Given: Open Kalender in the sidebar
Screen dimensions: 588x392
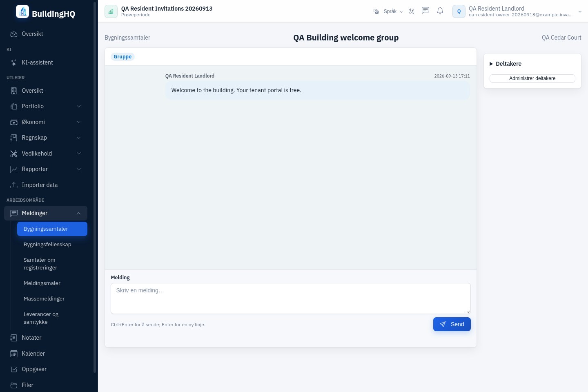Looking at the screenshot, I should (x=46, y=354).
